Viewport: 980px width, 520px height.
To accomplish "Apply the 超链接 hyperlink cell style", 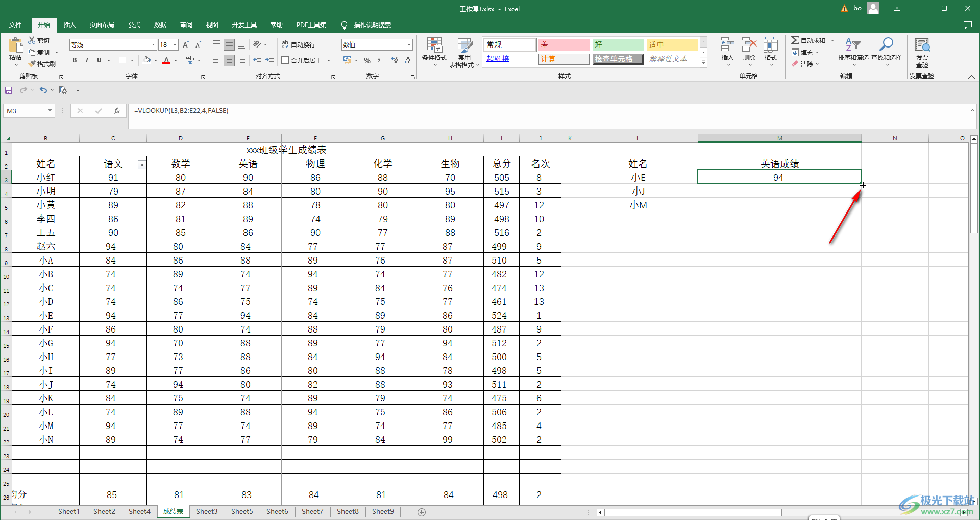I will (x=510, y=59).
